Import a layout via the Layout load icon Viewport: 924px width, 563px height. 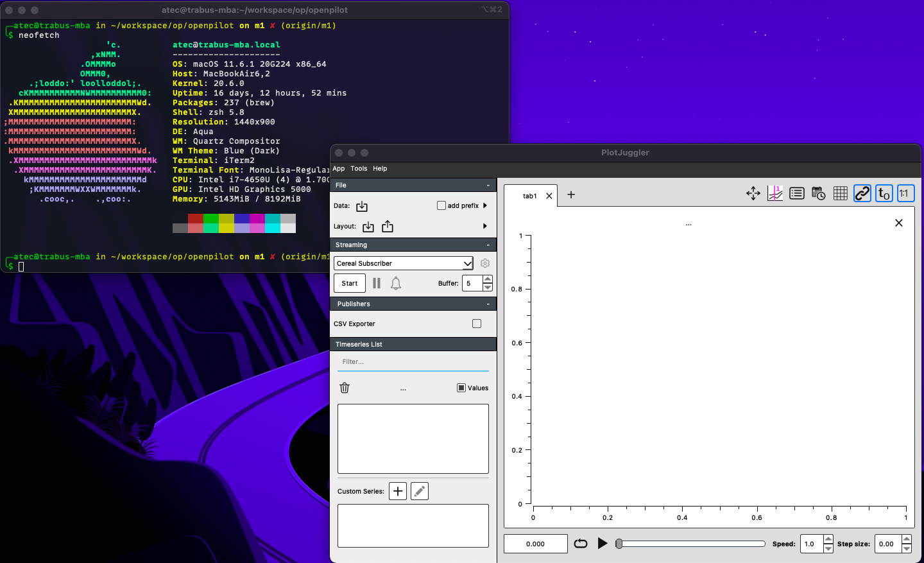(x=368, y=227)
